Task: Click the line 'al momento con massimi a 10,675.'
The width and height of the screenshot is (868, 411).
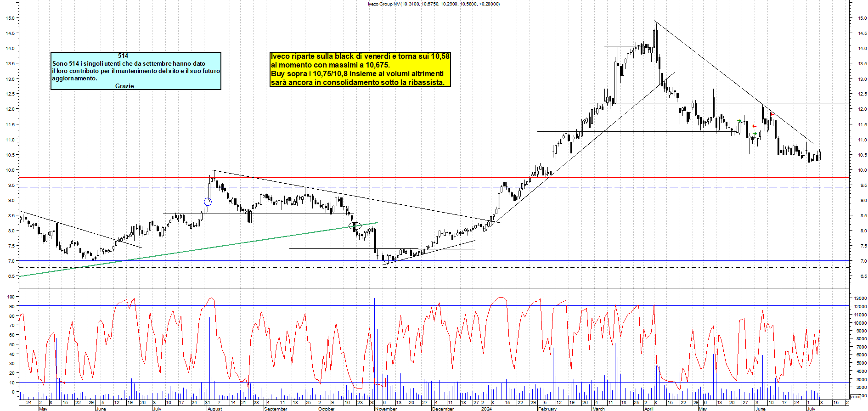Action: point(330,65)
